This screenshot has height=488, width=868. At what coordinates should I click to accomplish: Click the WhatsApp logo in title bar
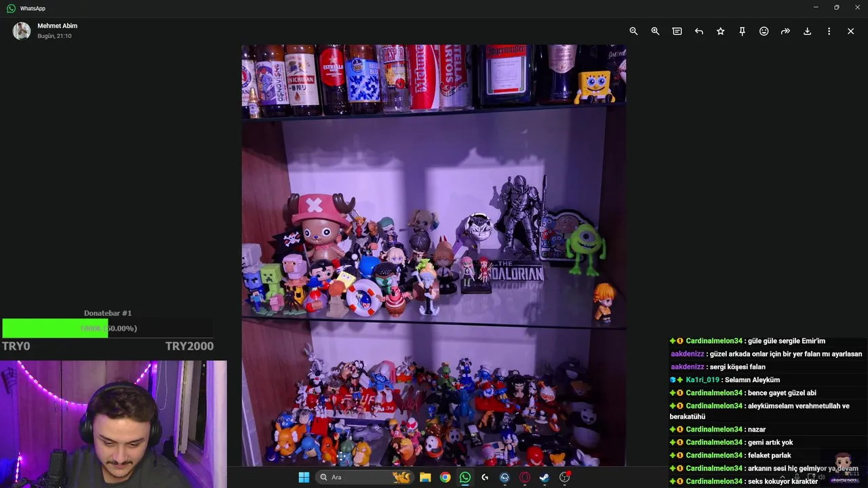tap(11, 8)
